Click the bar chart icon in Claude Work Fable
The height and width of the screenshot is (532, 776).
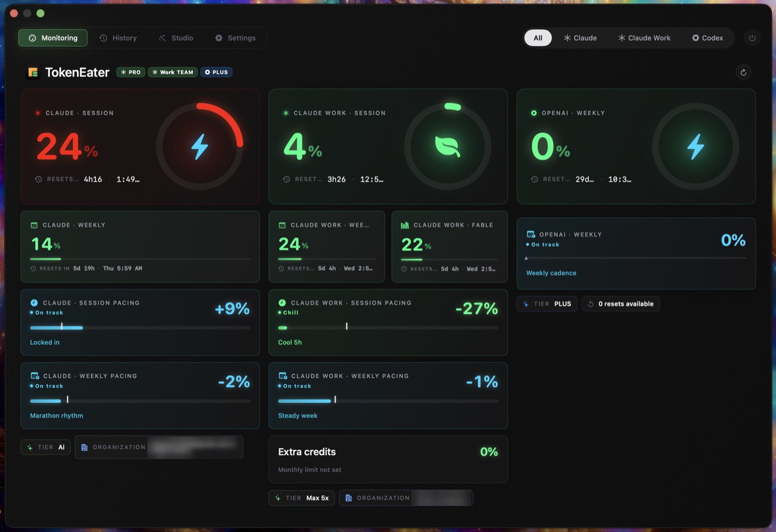[x=405, y=225]
